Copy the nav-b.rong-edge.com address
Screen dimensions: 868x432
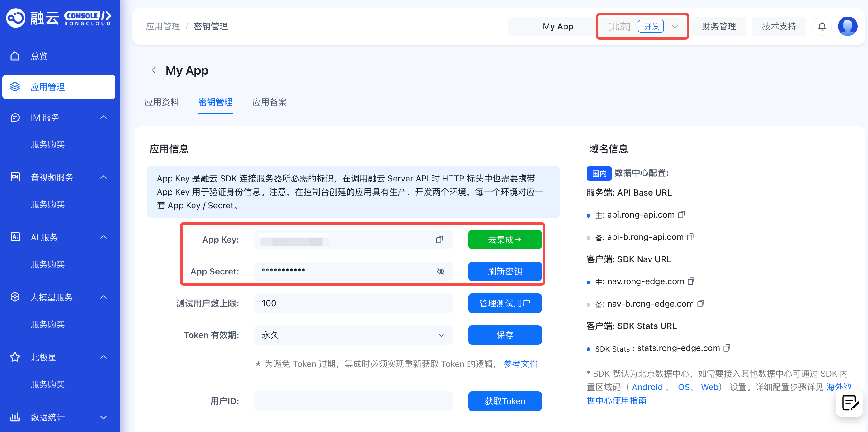(700, 304)
